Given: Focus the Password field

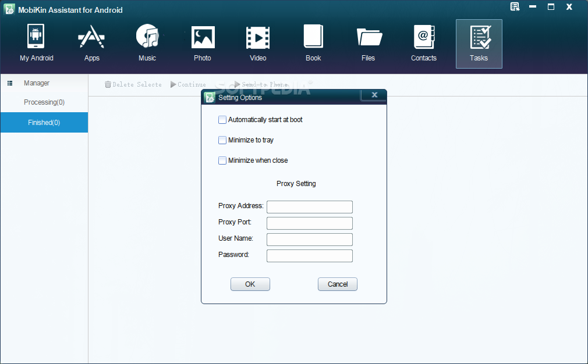Looking at the screenshot, I should coord(310,256).
